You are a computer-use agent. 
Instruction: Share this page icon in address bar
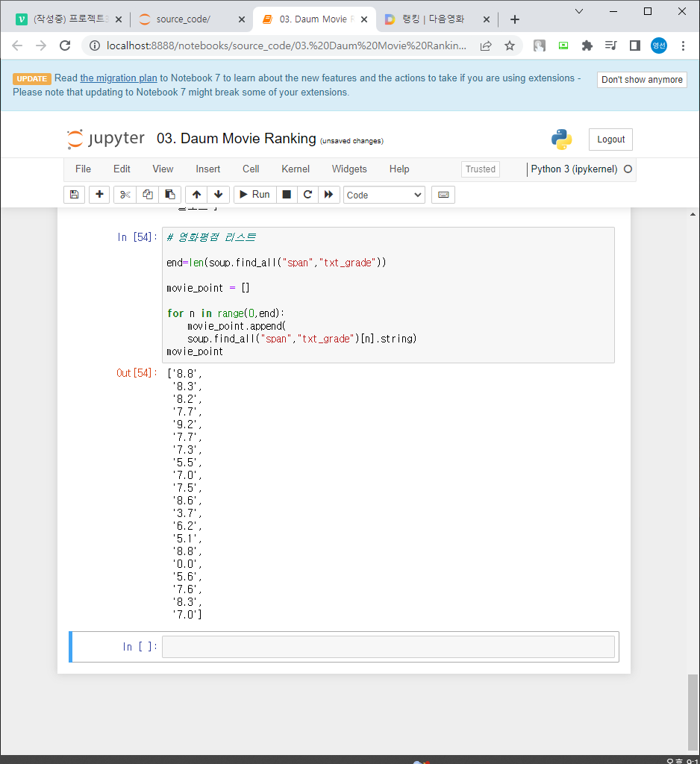point(486,46)
